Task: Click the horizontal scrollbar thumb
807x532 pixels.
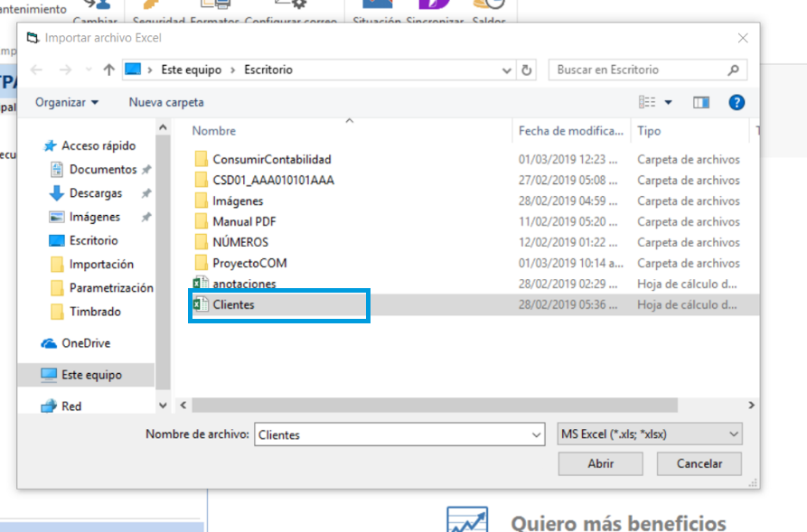Action: [435, 406]
